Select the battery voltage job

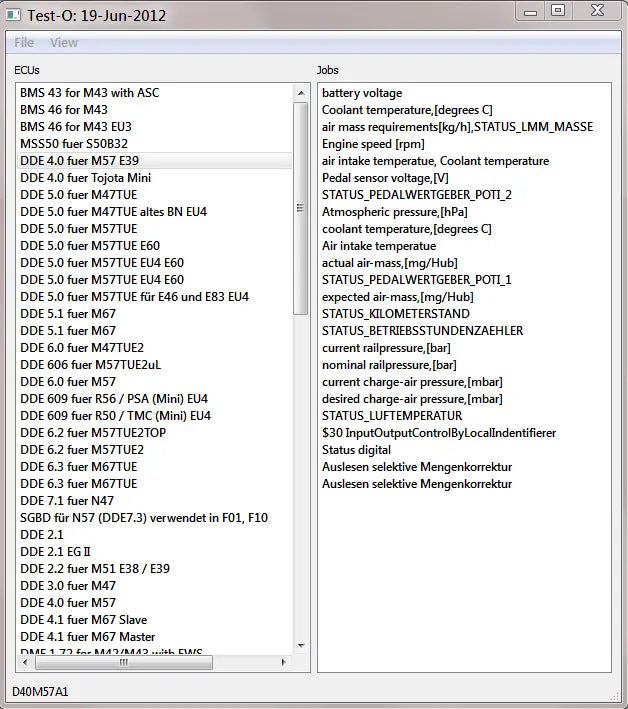[362, 93]
